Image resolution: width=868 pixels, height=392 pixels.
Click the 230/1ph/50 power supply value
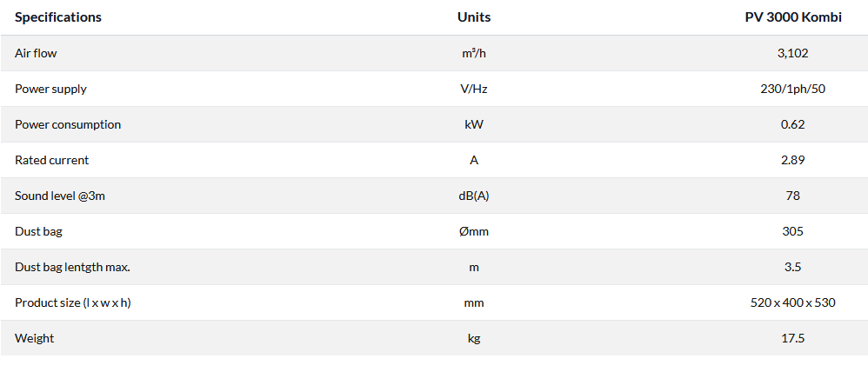(792, 89)
